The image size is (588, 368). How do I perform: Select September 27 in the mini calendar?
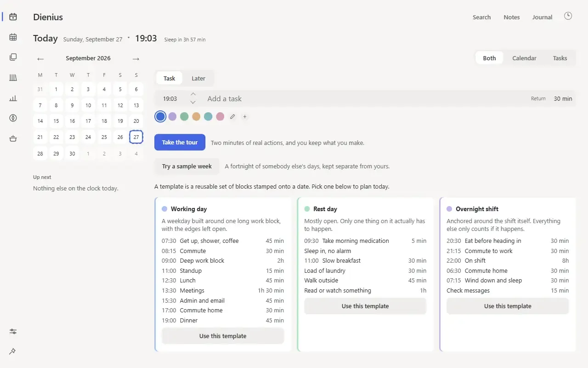[136, 137]
